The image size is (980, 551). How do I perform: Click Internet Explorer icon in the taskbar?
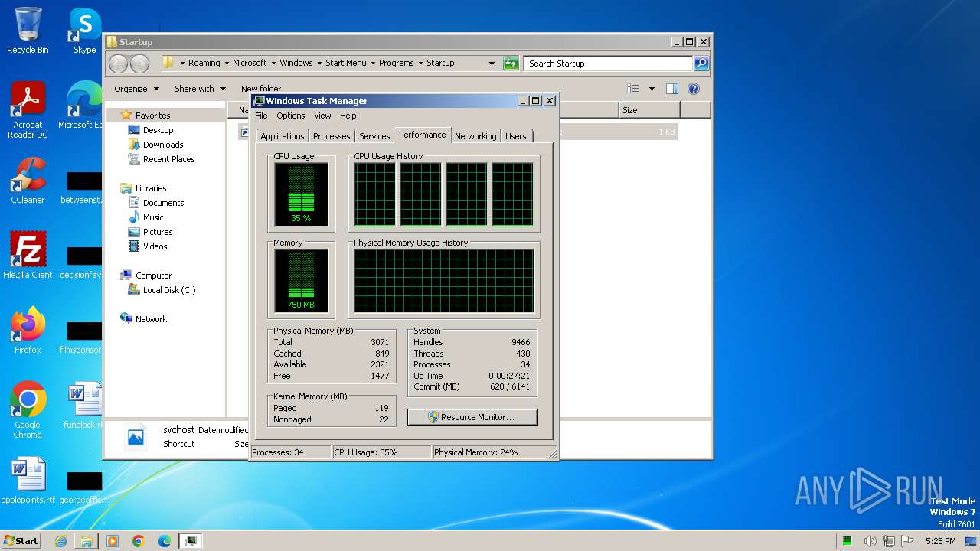pyautogui.click(x=60, y=541)
